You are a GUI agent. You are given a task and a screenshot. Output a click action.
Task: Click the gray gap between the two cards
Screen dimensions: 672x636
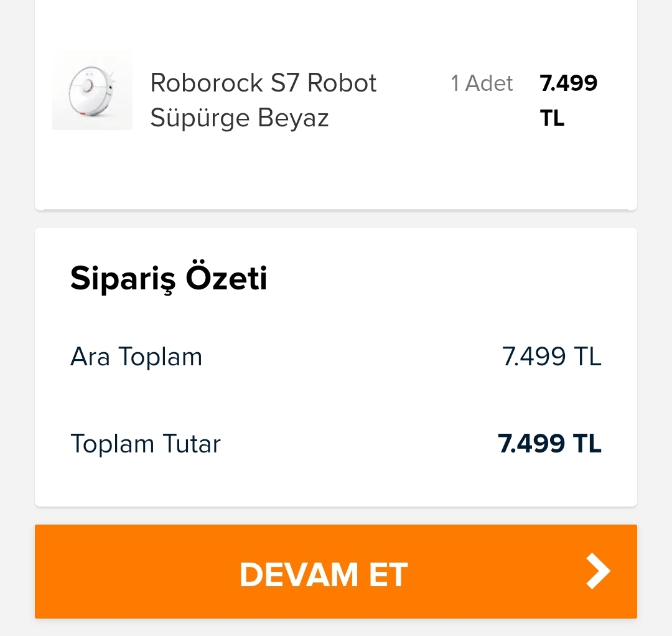pyautogui.click(x=335, y=220)
